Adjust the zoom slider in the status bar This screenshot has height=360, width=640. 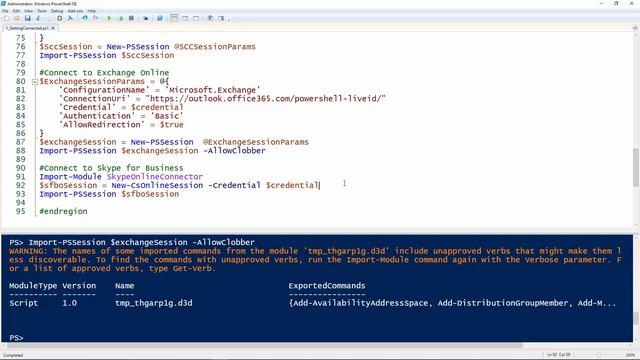600,355
